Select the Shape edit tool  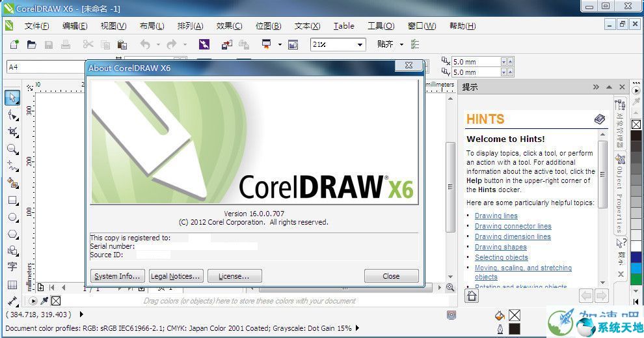click(13, 115)
